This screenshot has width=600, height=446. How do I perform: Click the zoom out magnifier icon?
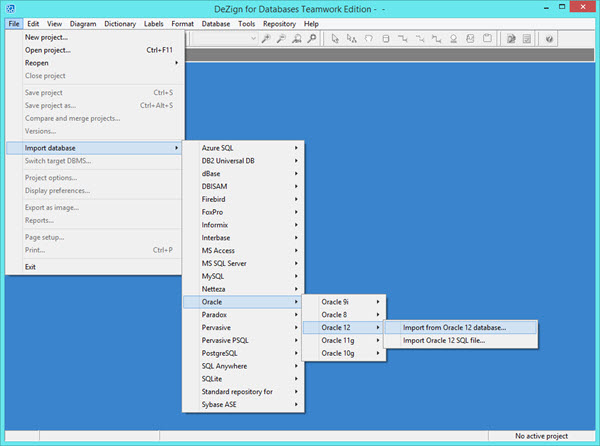tap(281, 39)
